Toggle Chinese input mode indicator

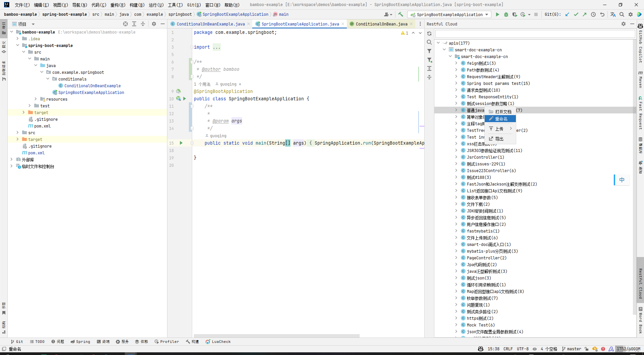tap(622, 180)
